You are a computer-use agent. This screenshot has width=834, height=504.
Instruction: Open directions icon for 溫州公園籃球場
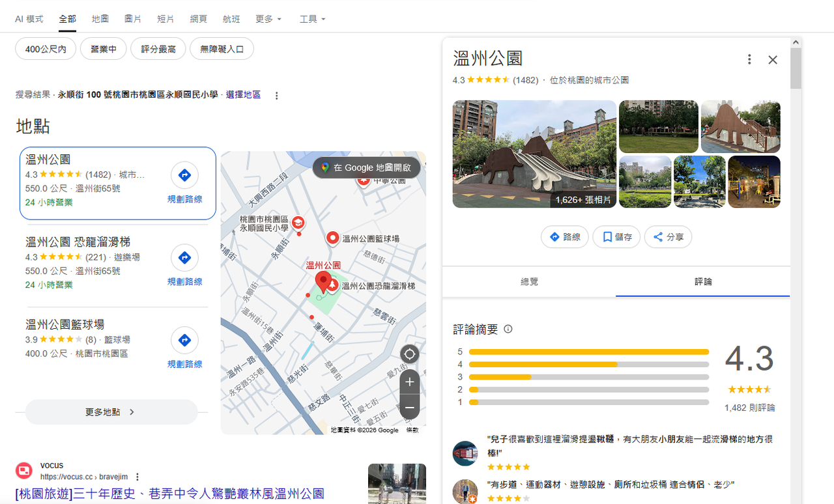tap(184, 341)
